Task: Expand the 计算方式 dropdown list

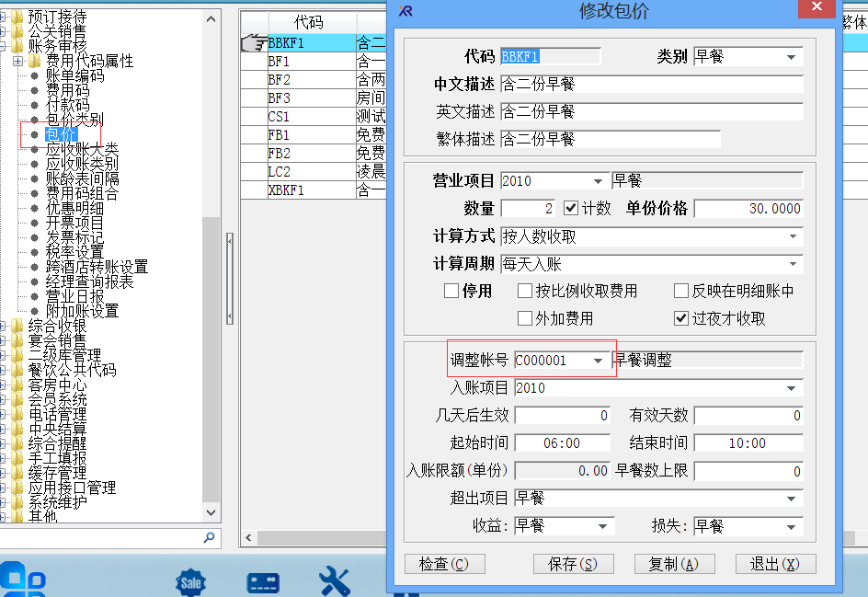Action: click(793, 237)
